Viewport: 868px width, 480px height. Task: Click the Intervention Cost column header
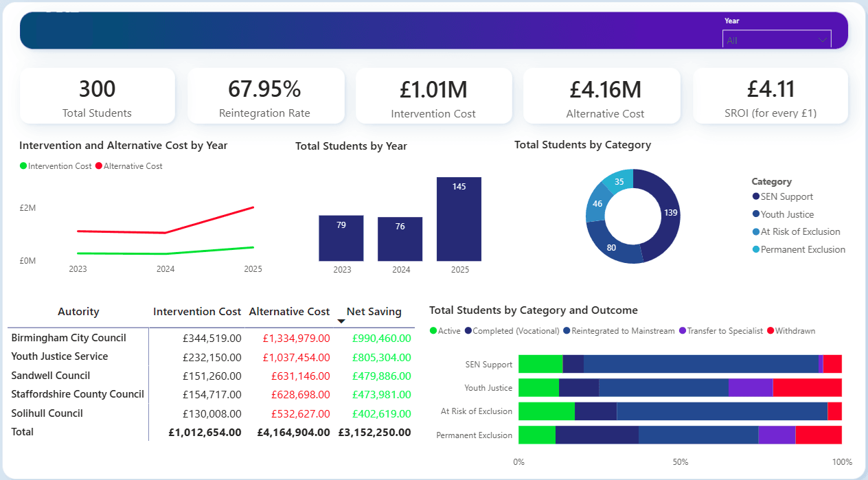(x=197, y=311)
